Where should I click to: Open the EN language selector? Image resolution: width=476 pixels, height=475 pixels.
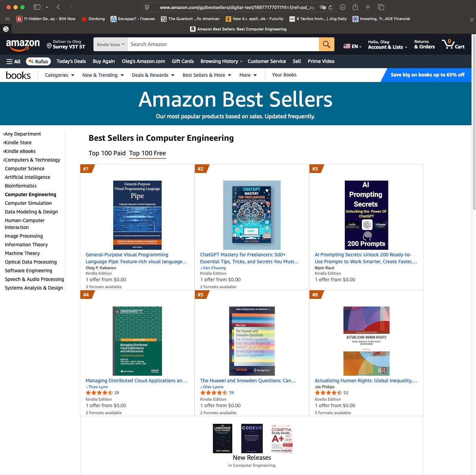[x=352, y=46]
